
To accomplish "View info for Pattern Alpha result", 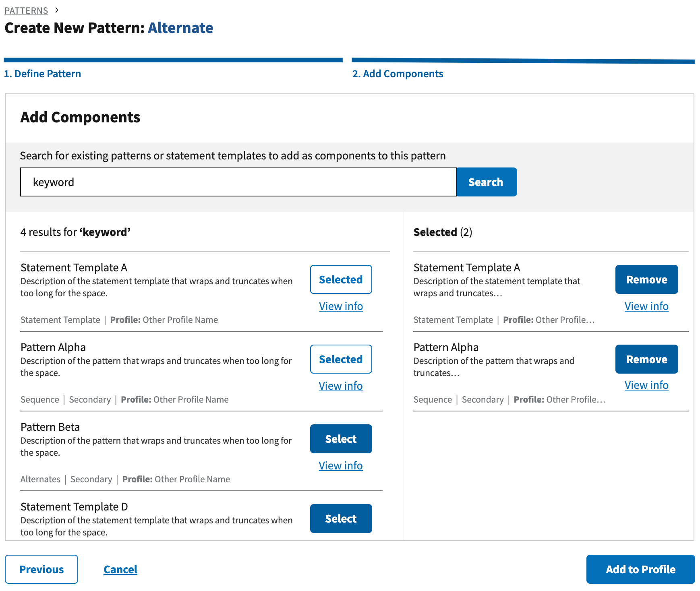I will pyautogui.click(x=341, y=386).
